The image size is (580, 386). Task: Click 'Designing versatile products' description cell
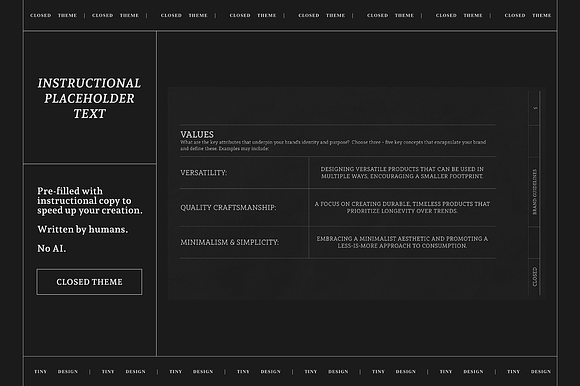(x=402, y=173)
